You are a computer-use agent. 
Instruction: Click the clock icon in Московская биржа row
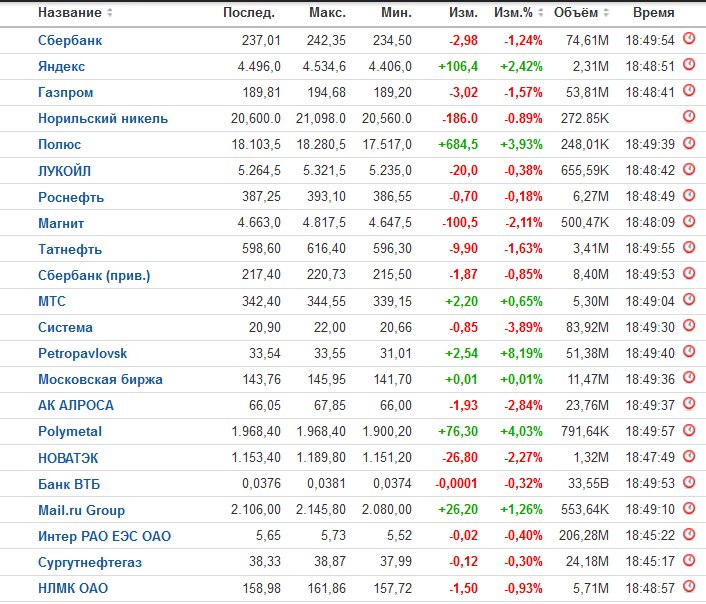tap(689, 377)
